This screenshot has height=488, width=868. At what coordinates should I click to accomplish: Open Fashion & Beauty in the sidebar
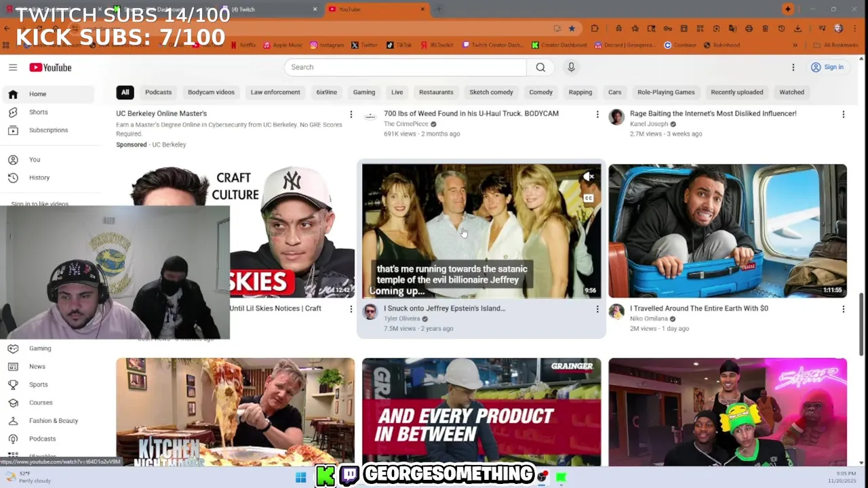click(49, 421)
